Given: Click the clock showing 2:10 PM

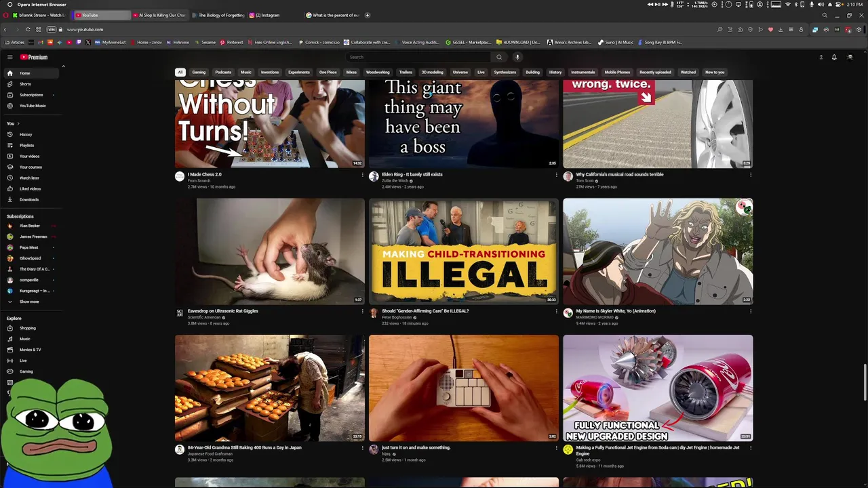Looking at the screenshot, I should (x=855, y=4).
